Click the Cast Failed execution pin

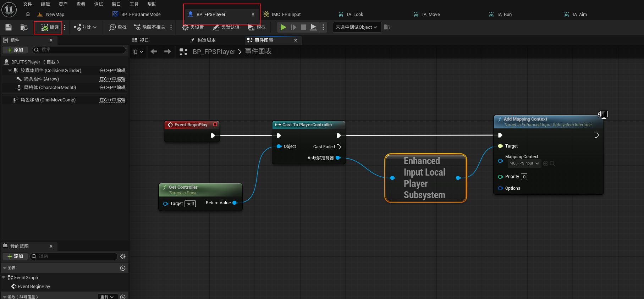coord(339,147)
